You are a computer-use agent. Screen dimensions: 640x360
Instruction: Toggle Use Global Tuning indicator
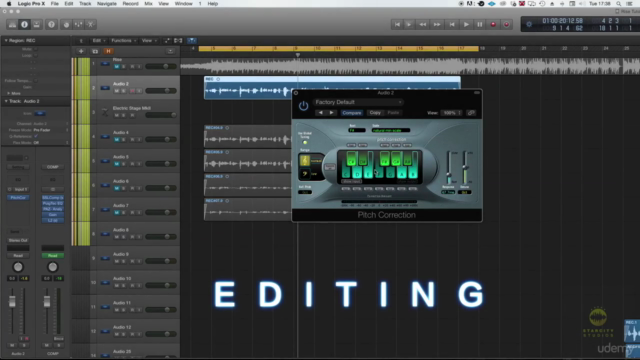(305, 142)
